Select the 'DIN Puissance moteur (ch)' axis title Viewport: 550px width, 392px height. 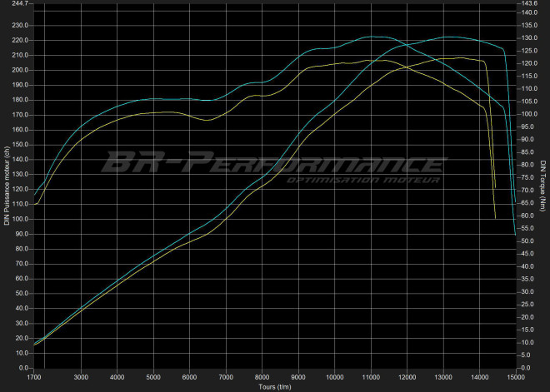[7, 186]
